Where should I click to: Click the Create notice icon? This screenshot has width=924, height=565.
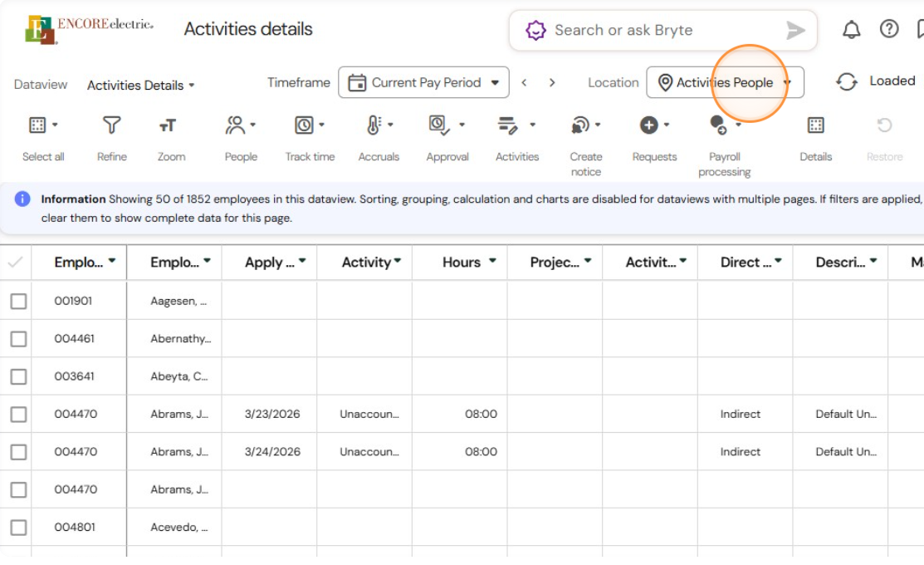[x=579, y=125]
